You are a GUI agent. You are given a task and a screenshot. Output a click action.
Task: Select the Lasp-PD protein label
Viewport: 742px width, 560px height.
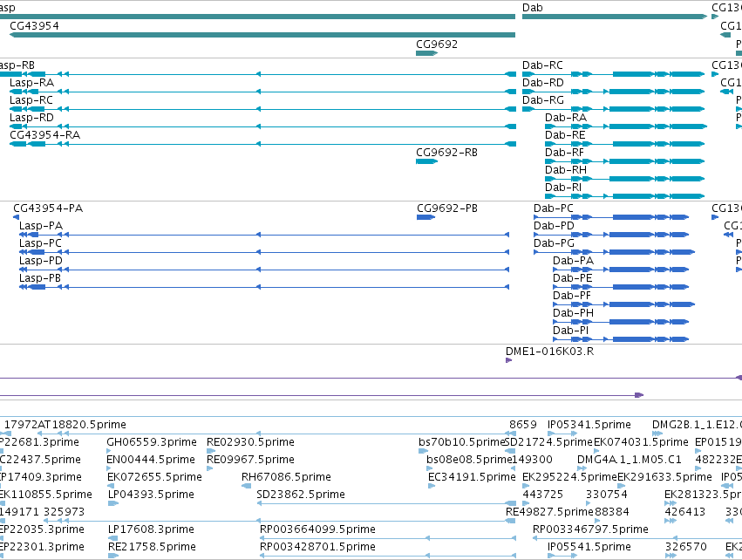pos(41,262)
